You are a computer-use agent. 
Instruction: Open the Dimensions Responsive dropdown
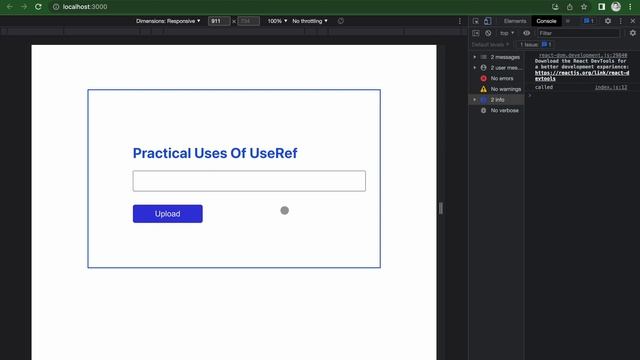pyautogui.click(x=168, y=21)
